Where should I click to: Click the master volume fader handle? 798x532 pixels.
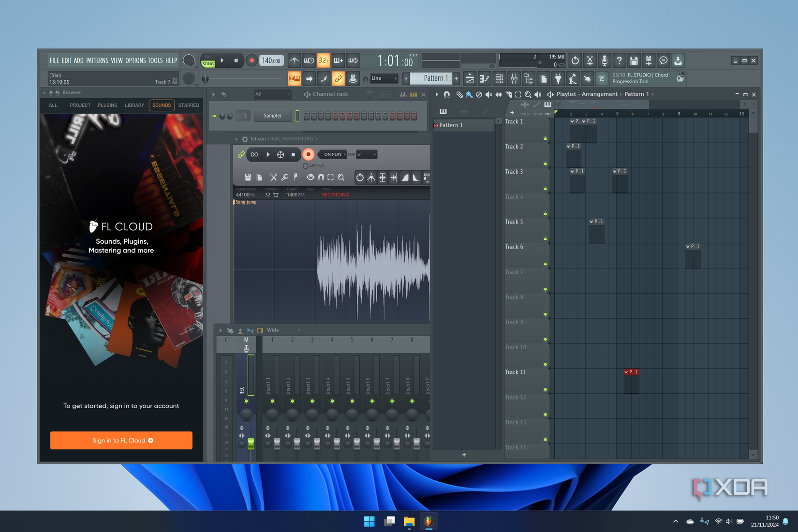[251, 443]
